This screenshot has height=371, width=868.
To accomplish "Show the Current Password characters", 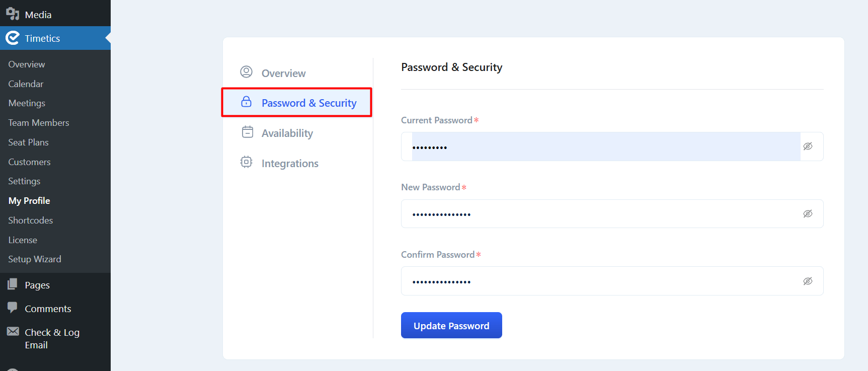I will pos(808,146).
